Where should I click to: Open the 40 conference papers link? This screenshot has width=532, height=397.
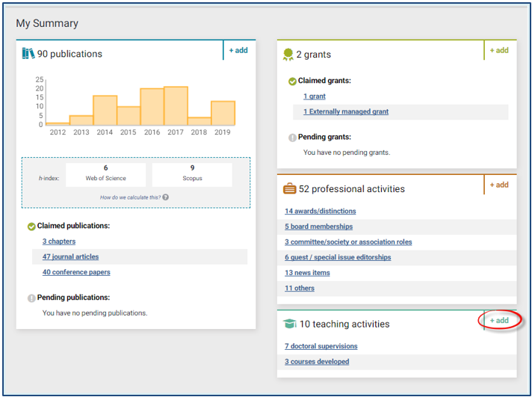click(x=76, y=272)
